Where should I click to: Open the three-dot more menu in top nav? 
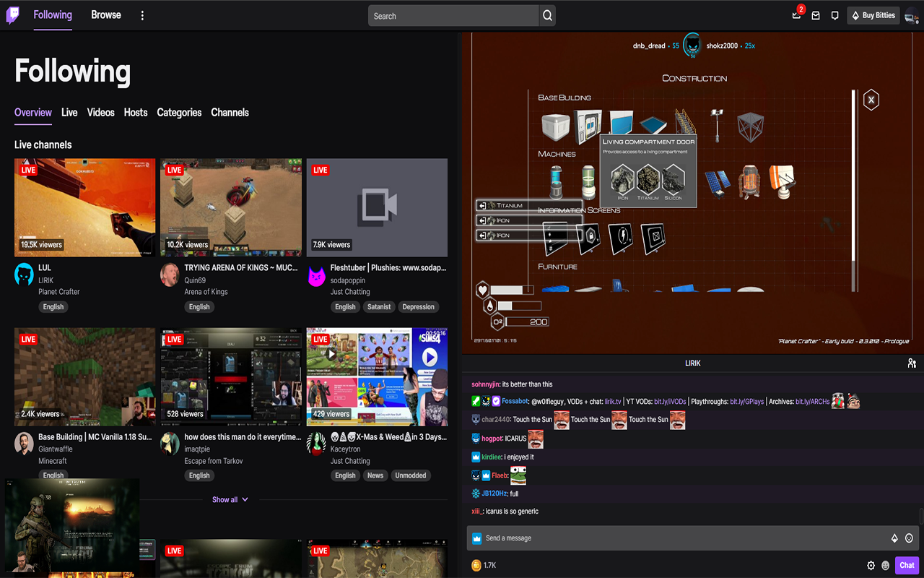pos(142,15)
